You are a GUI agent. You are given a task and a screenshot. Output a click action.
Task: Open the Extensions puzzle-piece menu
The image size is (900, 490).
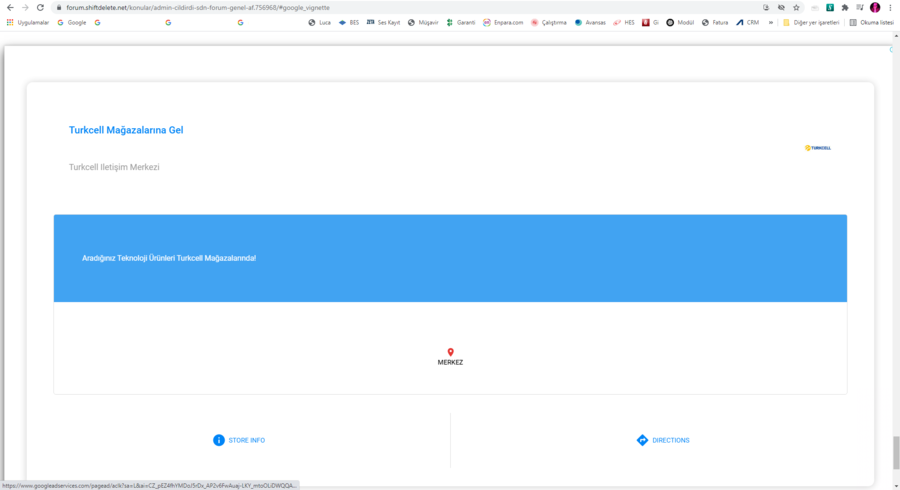845,7
